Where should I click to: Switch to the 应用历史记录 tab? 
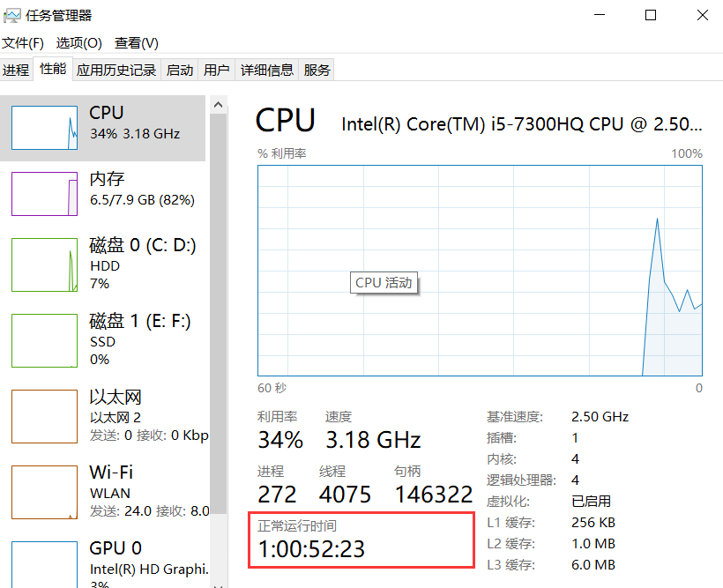(x=116, y=71)
